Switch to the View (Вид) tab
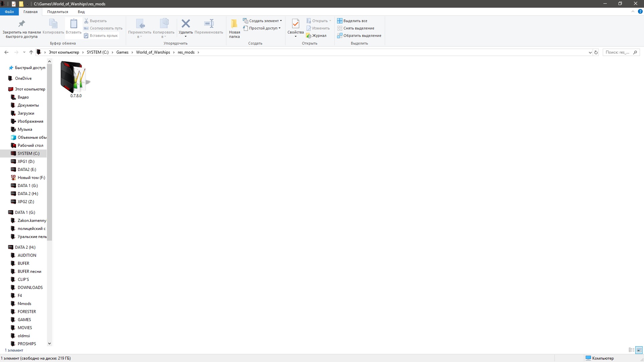 [x=81, y=12]
